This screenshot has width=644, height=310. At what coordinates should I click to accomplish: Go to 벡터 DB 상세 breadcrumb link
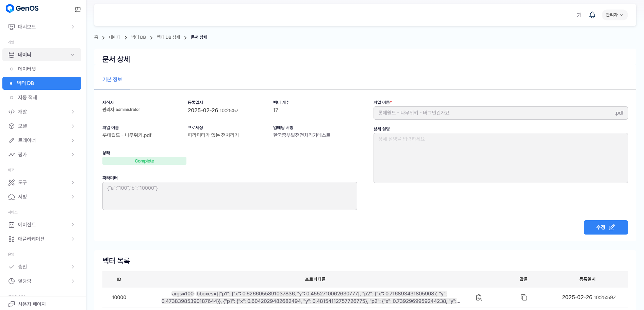168,37
